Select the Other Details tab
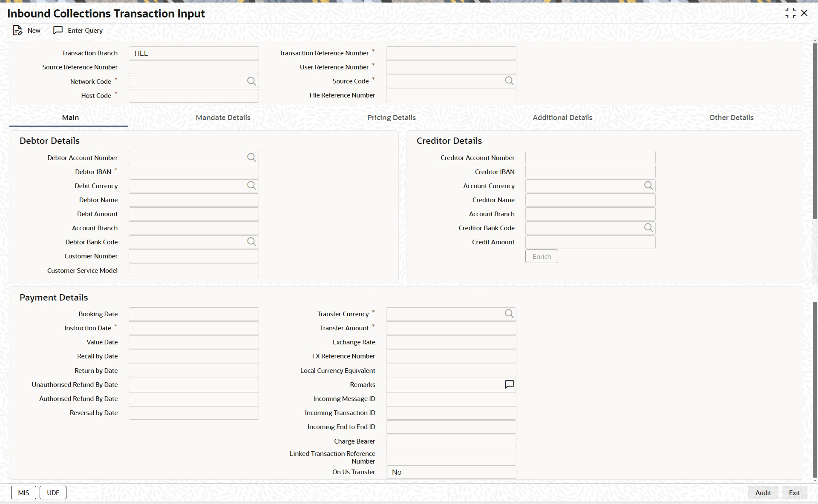Image resolution: width=818 pixels, height=504 pixels. tap(731, 117)
